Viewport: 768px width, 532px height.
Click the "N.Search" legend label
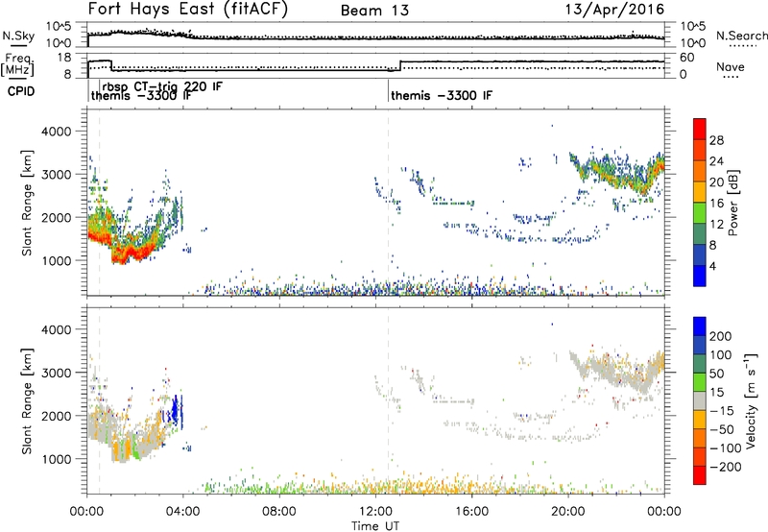(x=741, y=36)
